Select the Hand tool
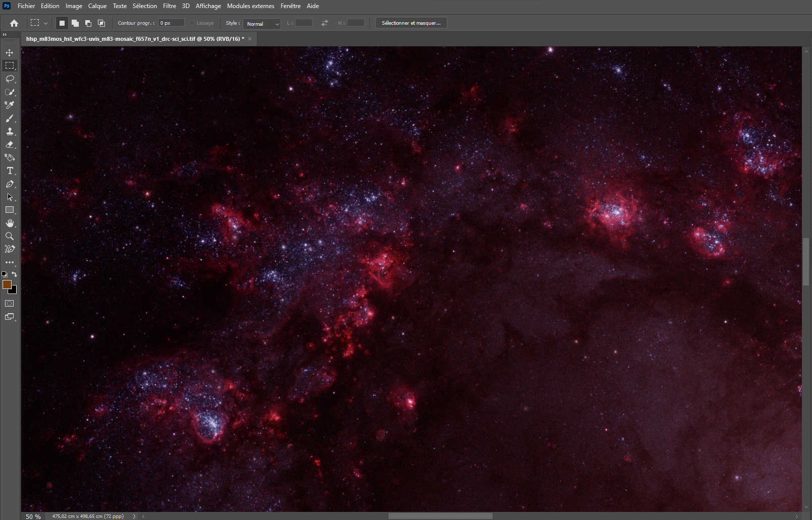The width and height of the screenshot is (812, 520). click(10, 223)
